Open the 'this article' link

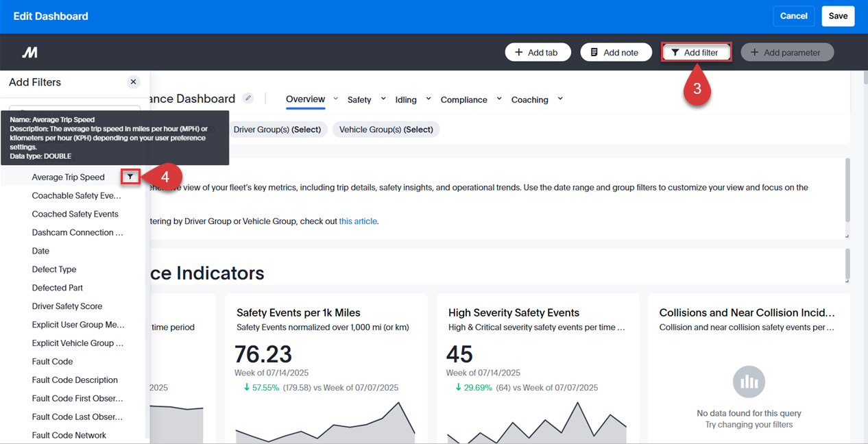[x=357, y=221]
